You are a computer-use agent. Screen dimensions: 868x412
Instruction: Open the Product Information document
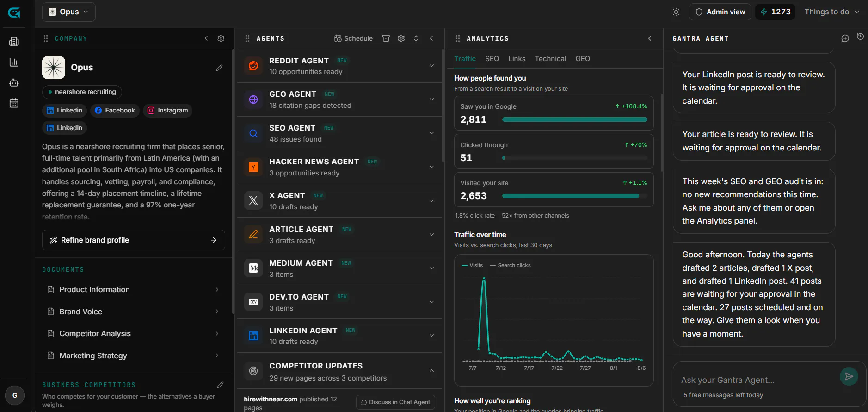point(134,290)
